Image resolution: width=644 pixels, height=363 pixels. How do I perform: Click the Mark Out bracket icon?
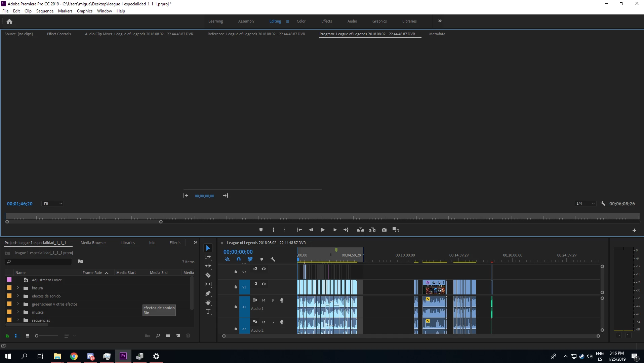284,230
